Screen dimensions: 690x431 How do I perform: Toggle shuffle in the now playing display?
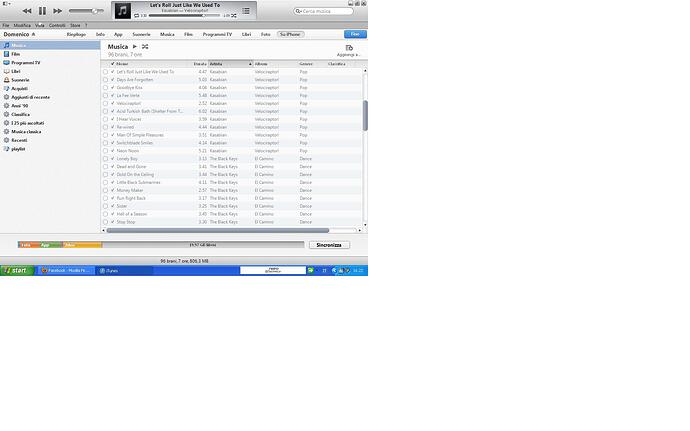[234, 15]
